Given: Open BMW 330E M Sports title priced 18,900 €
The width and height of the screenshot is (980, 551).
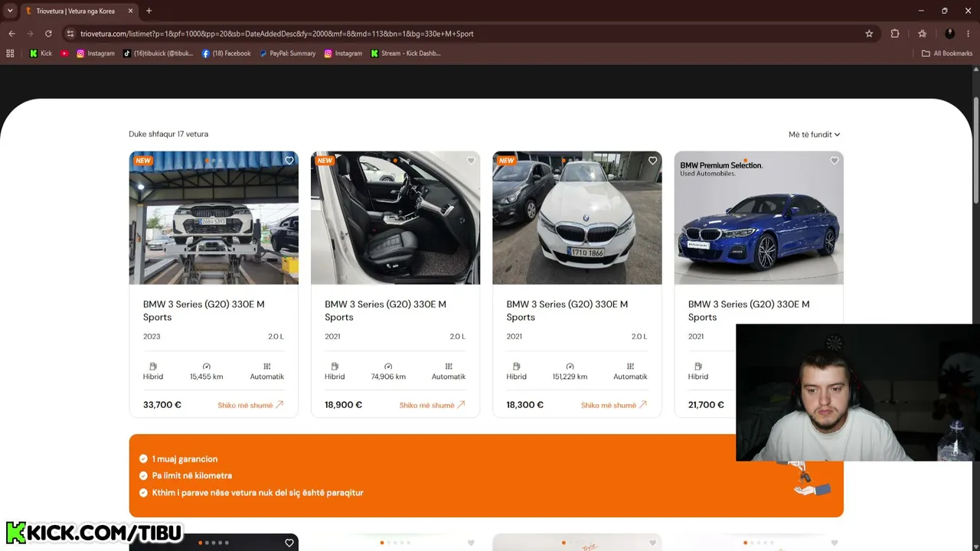Looking at the screenshot, I should [x=385, y=311].
